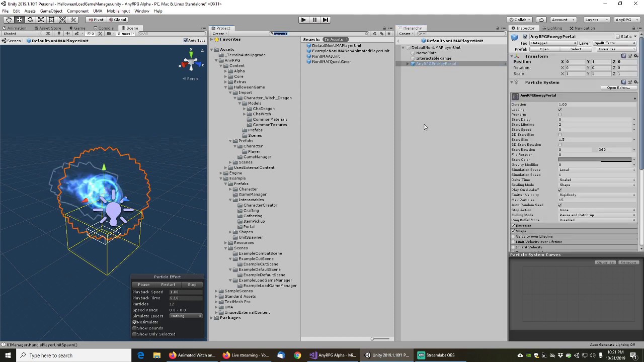This screenshot has height=362, width=644.
Task: Open the AnyRPG layout dropdown
Action: tap(626, 20)
